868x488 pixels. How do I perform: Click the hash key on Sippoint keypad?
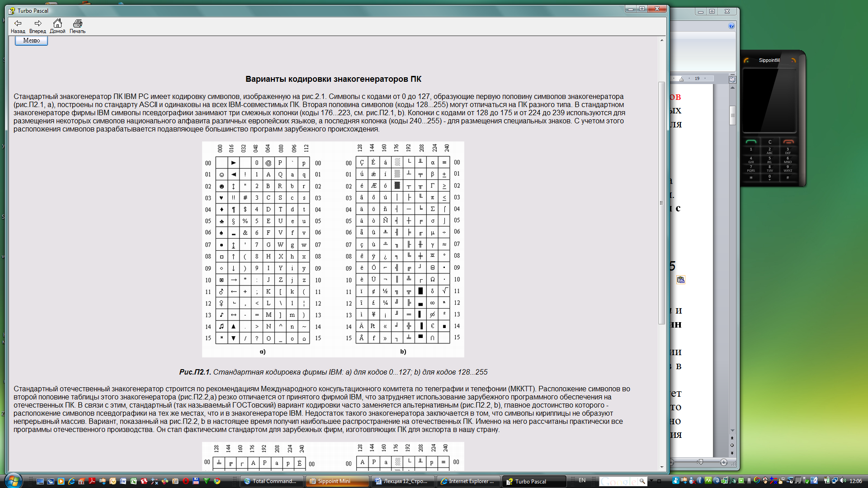[x=788, y=178]
